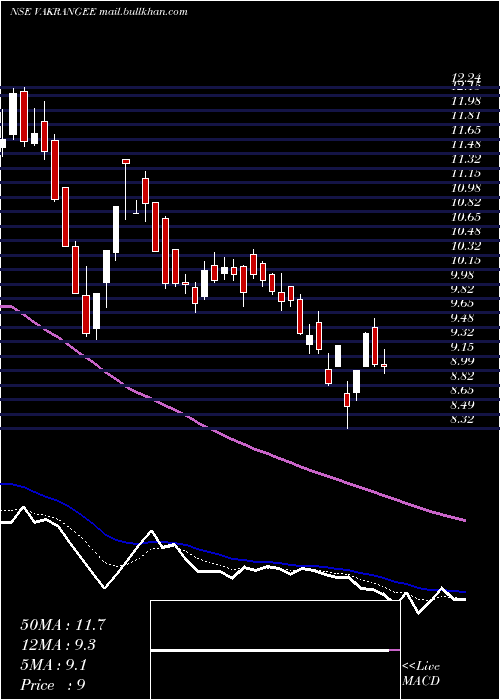Click the 10.48 price axis label
Screen dimensions: 500x700
[x=467, y=232]
